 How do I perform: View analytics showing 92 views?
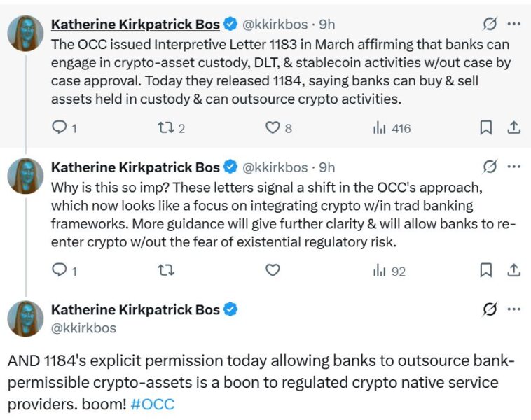[x=381, y=271]
